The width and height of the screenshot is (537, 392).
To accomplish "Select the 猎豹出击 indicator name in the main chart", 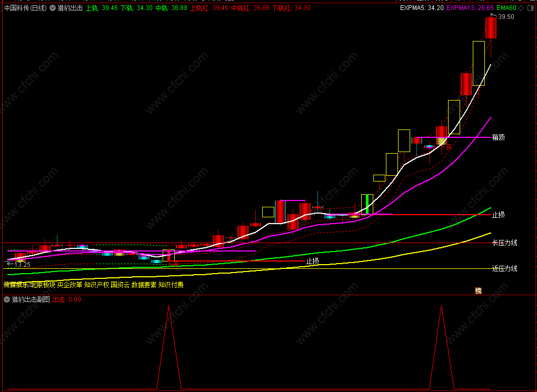I will (x=70, y=8).
